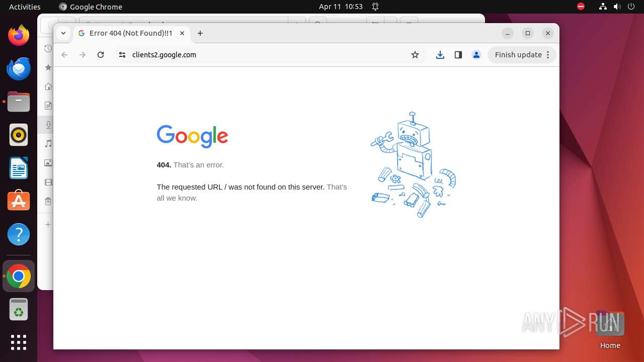Open the power menu icon in top bar
The width and height of the screenshot is (644, 362).
(631, 7)
